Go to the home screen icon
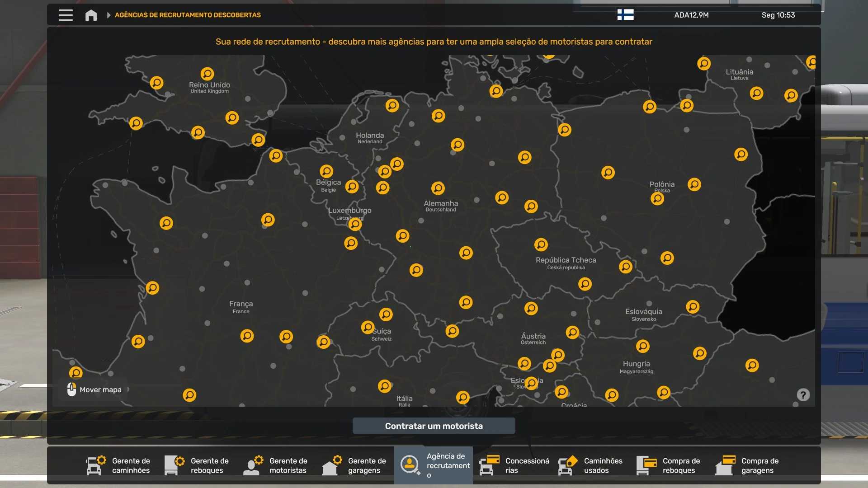 coord(91,15)
